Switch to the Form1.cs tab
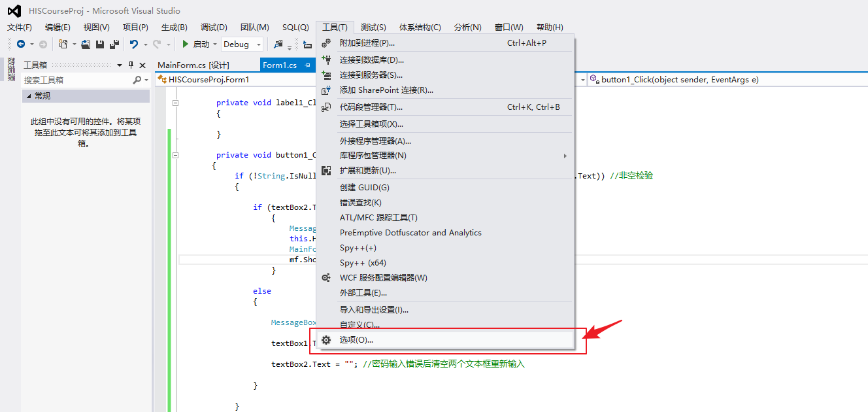Screen dimensions: 868x412 coord(280,65)
